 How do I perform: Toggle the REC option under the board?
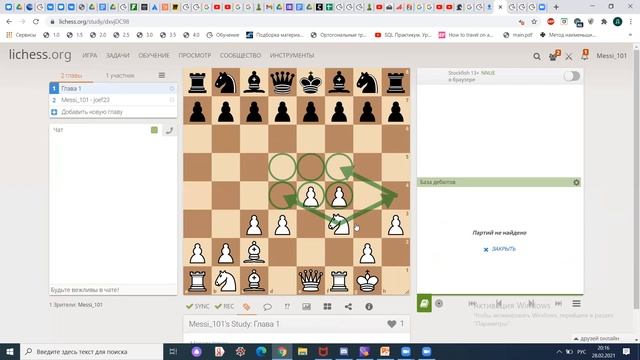[x=224, y=306]
